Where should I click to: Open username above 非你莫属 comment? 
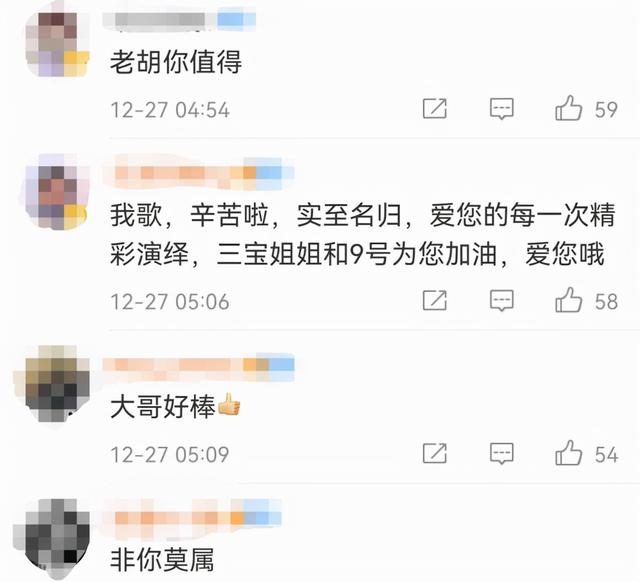coord(192,518)
